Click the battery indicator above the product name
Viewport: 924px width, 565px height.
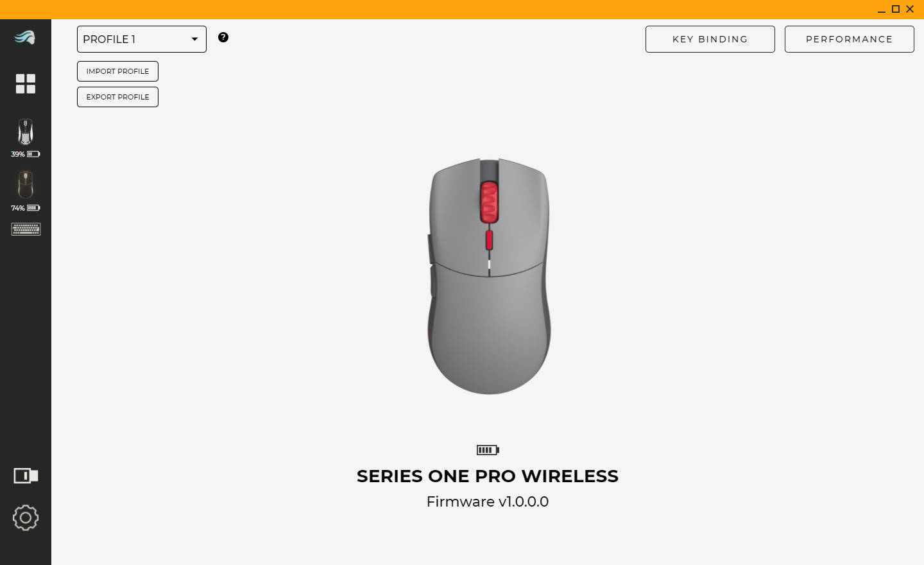click(x=487, y=450)
